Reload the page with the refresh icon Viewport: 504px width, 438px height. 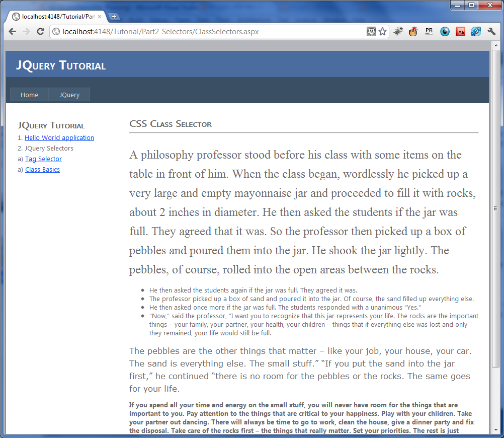point(40,31)
